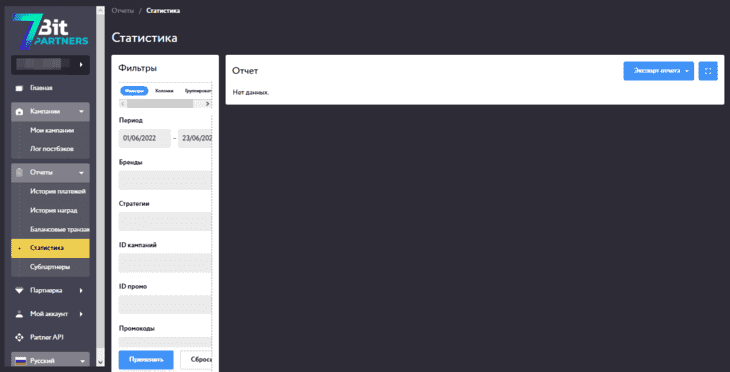The height and width of the screenshot is (372, 730).
Task: Expand the account selector arrow
Action: tap(81, 65)
